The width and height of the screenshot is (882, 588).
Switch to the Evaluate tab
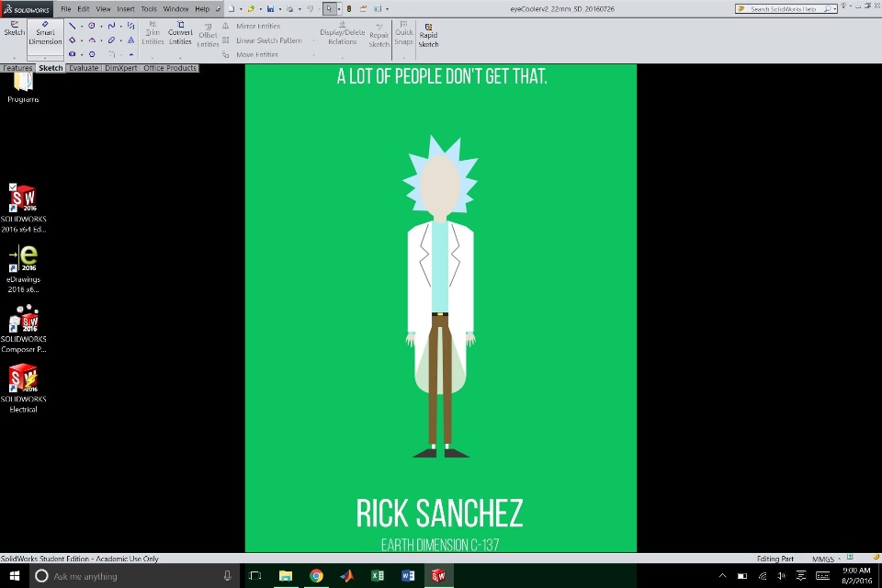click(84, 68)
